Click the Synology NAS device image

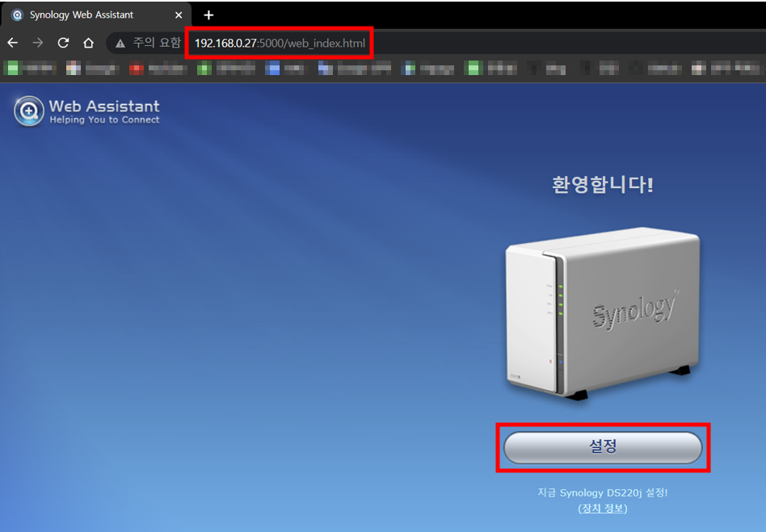(x=603, y=314)
